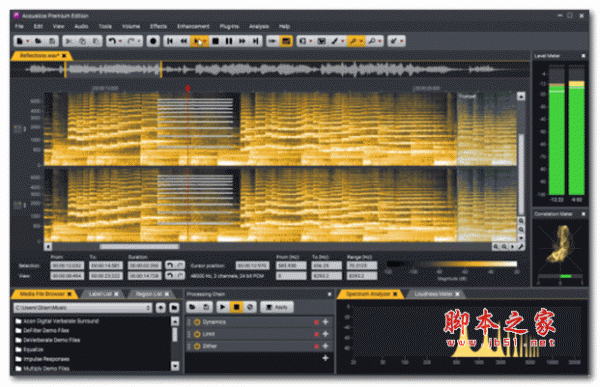
Task: Click the red playhead marker on timeline
Action: (188, 88)
